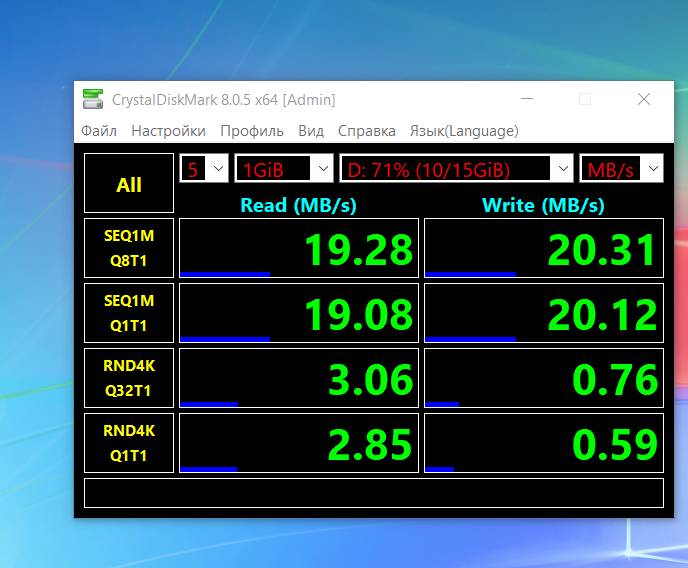The width and height of the screenshot is (688, 568).
Task: Click the RND4K Q1T1 write result 0.59
Action: pyautogui.click(x=544, y=443)
